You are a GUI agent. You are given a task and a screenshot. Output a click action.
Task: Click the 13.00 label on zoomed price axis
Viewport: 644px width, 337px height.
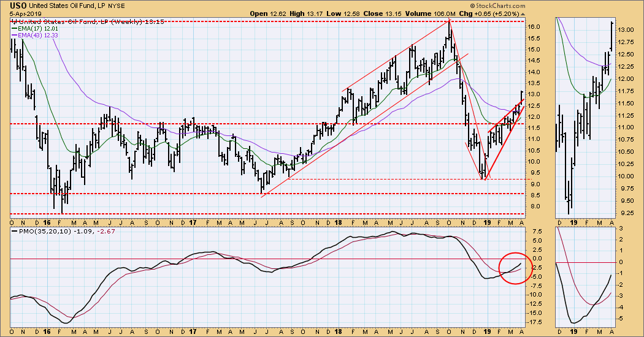click(x=626, y=30)
